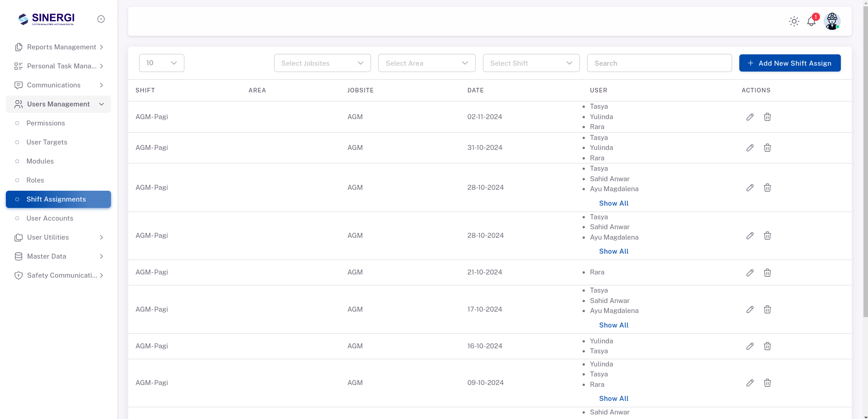Image resolution: width=868 pixels, height=419 pixels.
Task: Toggle the sidebar pin circle icon
Action: (x=101, y=19)
